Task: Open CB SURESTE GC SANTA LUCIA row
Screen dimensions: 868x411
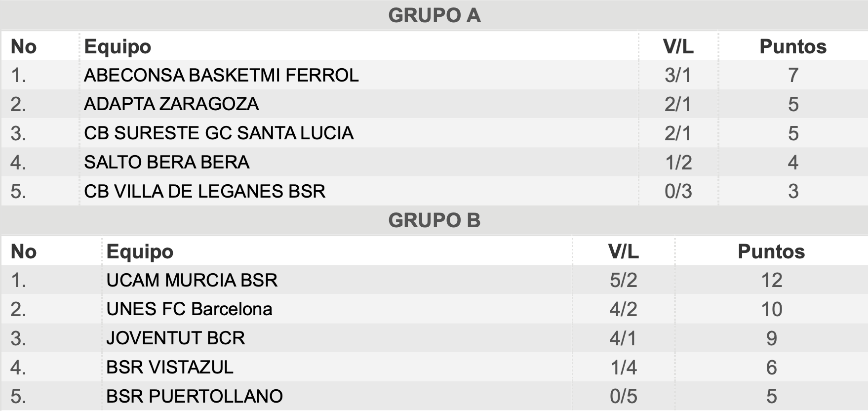Action: click(x=434, y=133)
